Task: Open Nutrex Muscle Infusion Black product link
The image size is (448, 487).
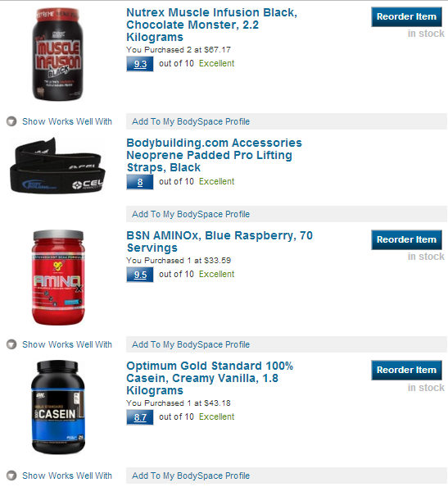Action: [211, 25]
